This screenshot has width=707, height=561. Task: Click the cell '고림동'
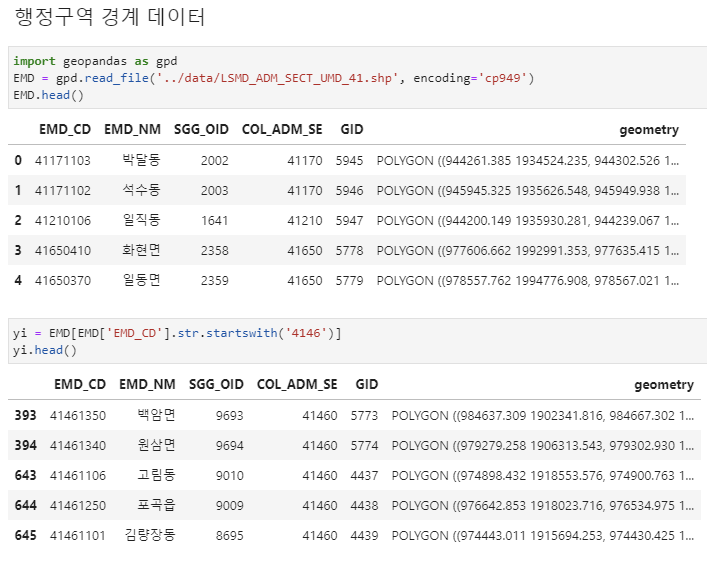156,475
